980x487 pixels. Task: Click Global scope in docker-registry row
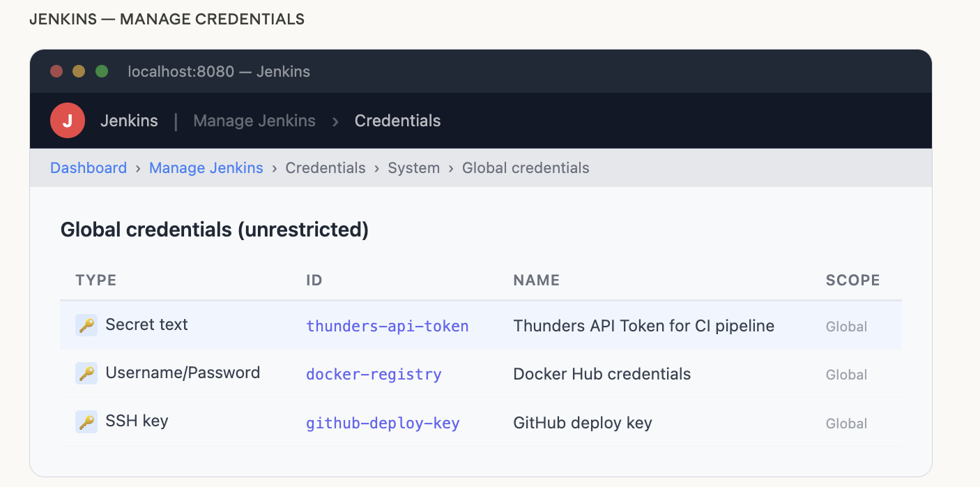[846, 375]
